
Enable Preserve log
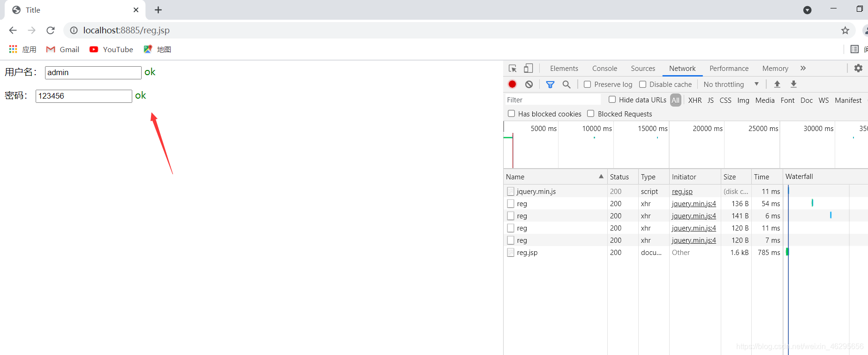coord(587,85)
